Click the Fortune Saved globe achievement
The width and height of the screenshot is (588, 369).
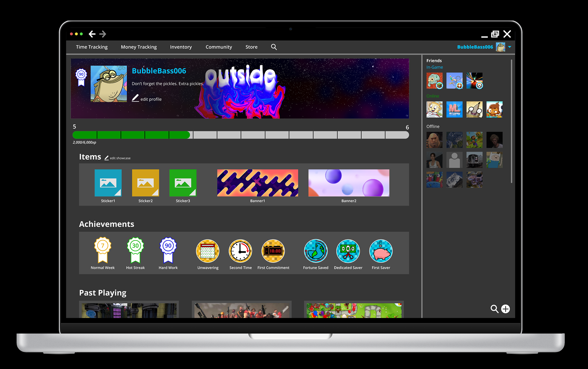tap(316, 251)
